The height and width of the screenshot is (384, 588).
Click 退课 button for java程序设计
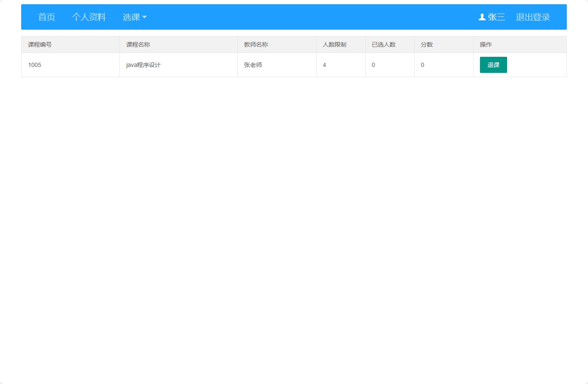pos(494,65)
